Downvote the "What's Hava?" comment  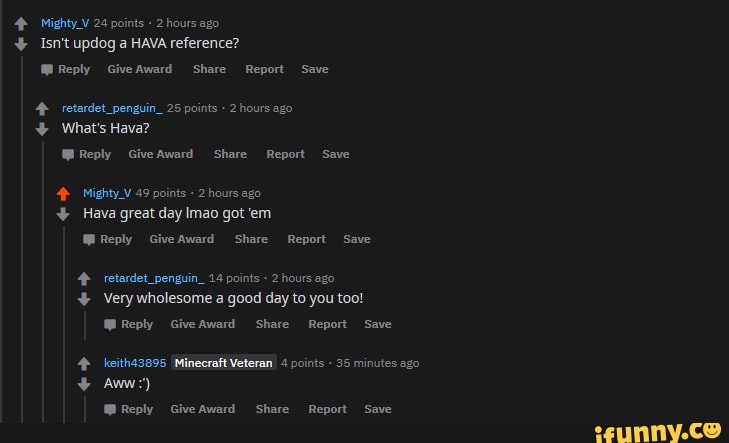click(41, 129)
